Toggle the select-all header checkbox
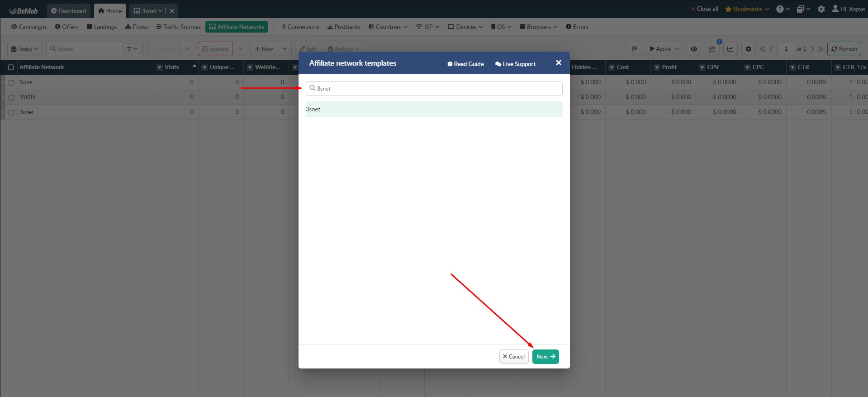The height and width of the screenshot is (397, 868). [11, 67]
